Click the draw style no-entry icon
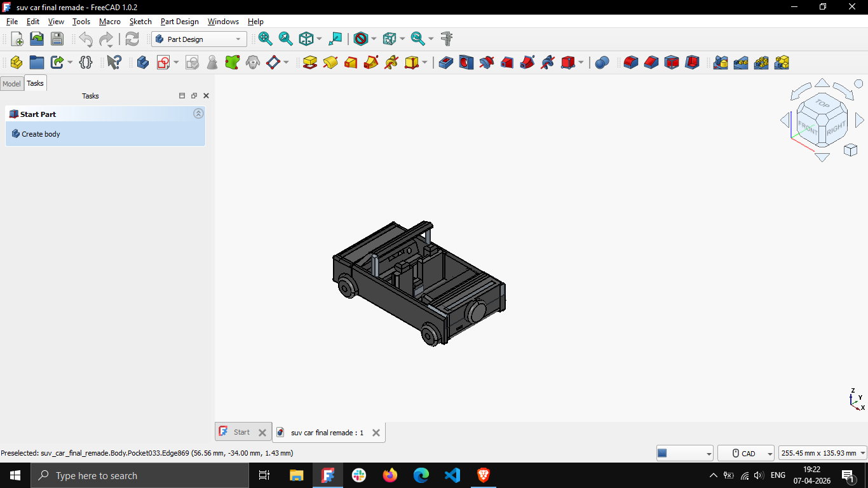868x488 pixels. tap(361, 39)
